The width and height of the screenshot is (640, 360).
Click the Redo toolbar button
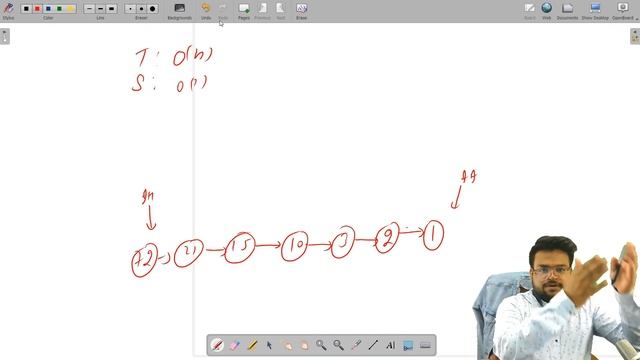point(223,11)
